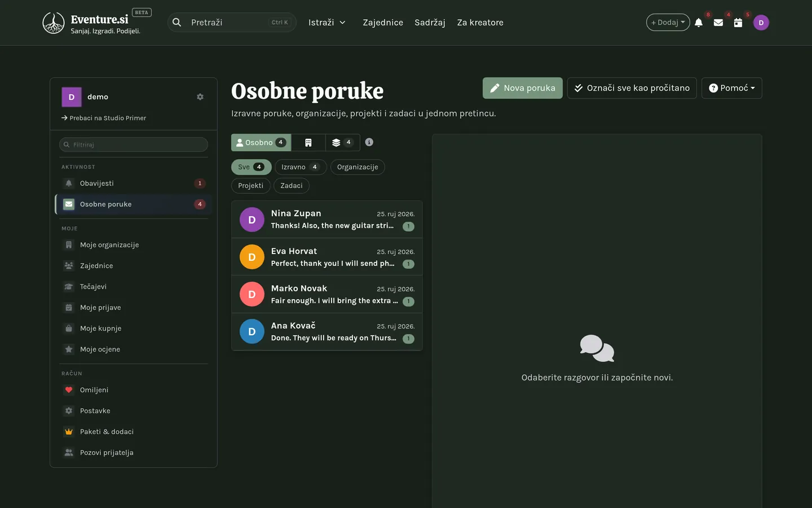Click the chat bubbles placeholder icon
812x508 pixels.
(x=597, y=348)
